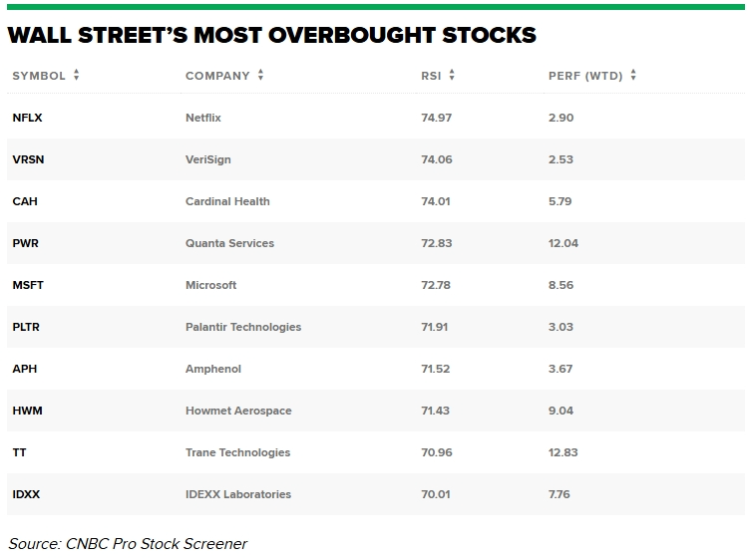Select the VRSN ticker symbol
Viewport: 747px width, 560px height.
point(28,159)
